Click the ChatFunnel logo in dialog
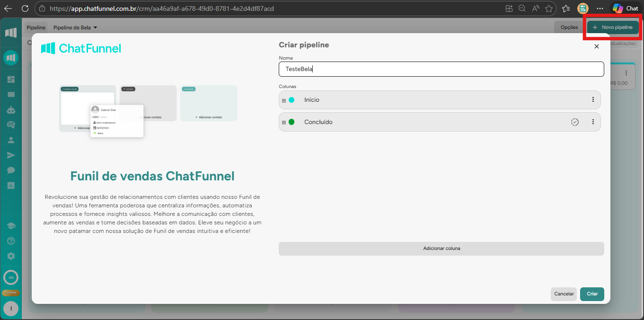 [81, 48]
